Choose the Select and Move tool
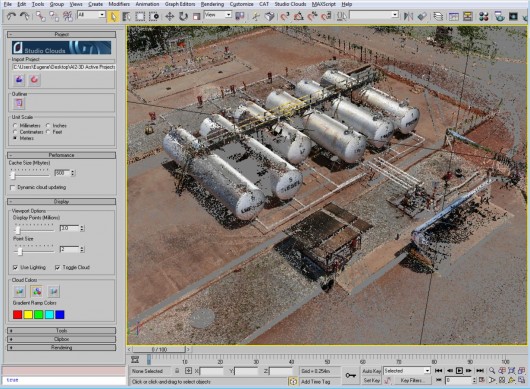The image size is (530, 389). pyautogui.click(x=169, y=16)
